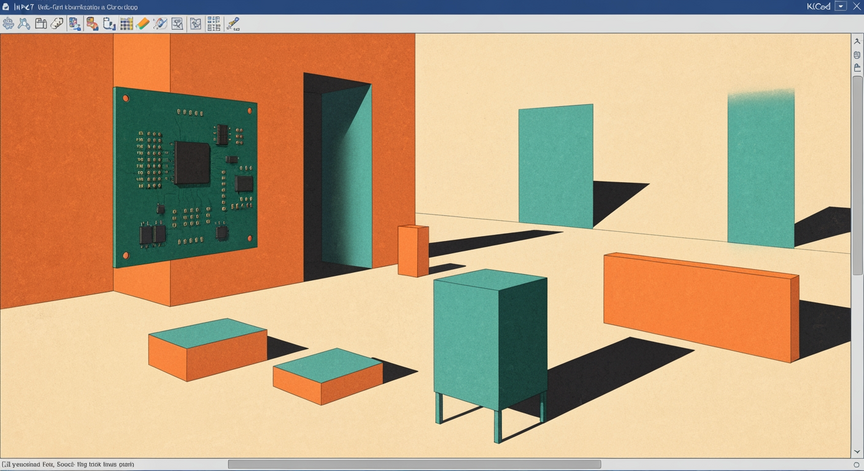Viewport: 864px width, 471px height.
Task: Click the blue and yellow pen icon
Action: 233,24
